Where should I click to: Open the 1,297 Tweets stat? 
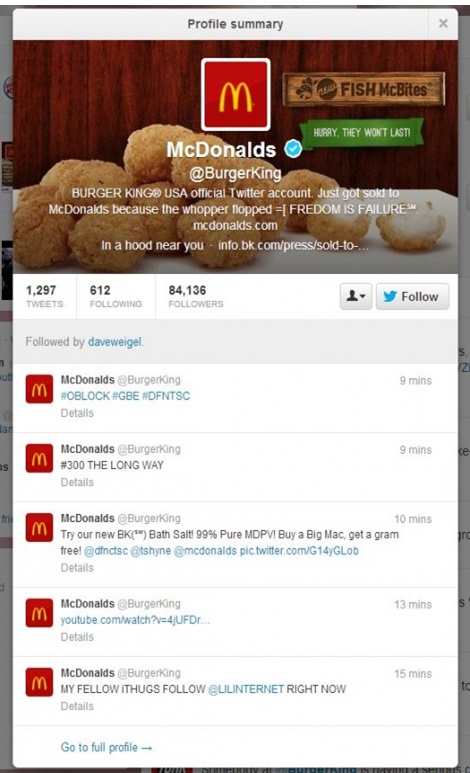click(x=44, y=296)
